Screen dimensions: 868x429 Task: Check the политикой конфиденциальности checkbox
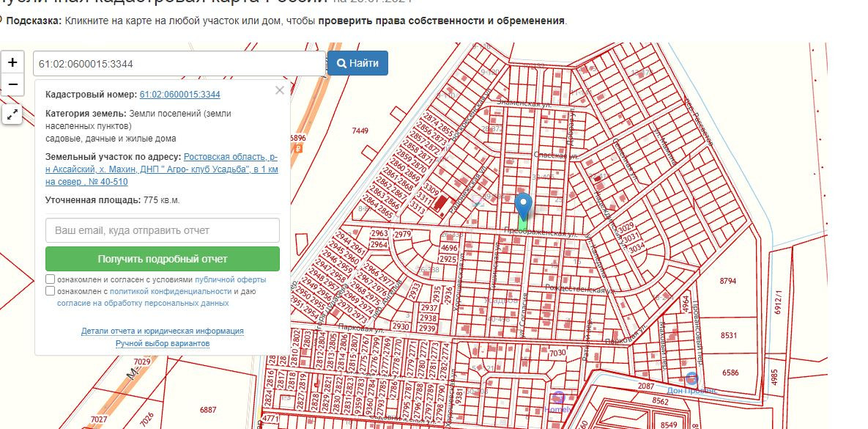[x=51, y=291]
